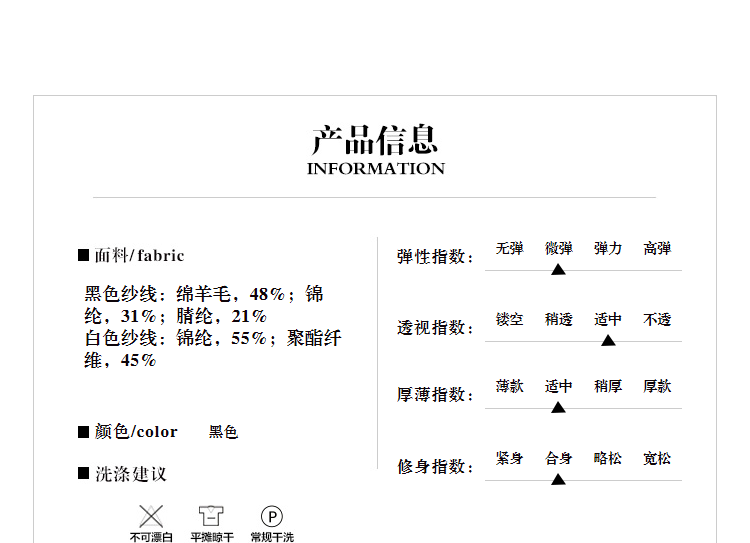Click the 面料/fabric label

[139, 255]
